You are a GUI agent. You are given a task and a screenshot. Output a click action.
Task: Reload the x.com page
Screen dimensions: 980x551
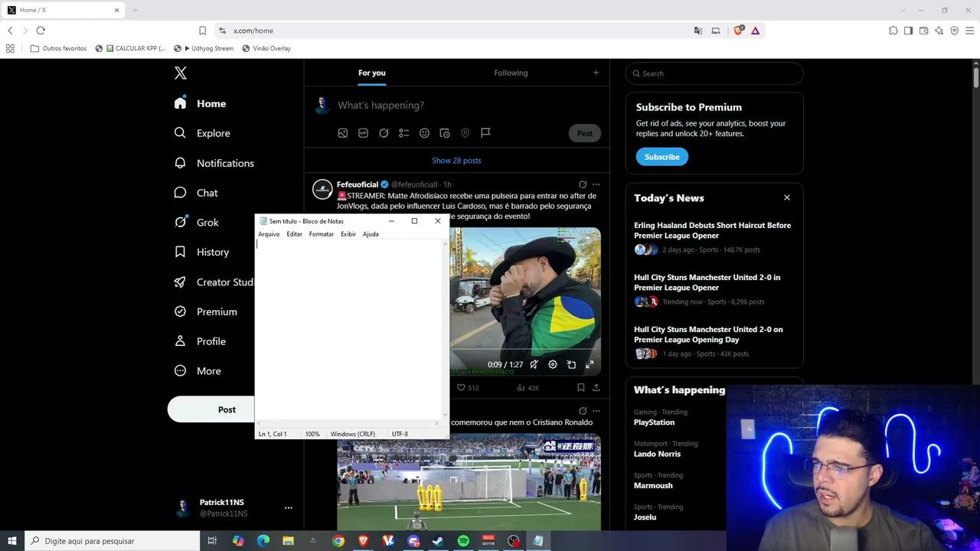41,31
